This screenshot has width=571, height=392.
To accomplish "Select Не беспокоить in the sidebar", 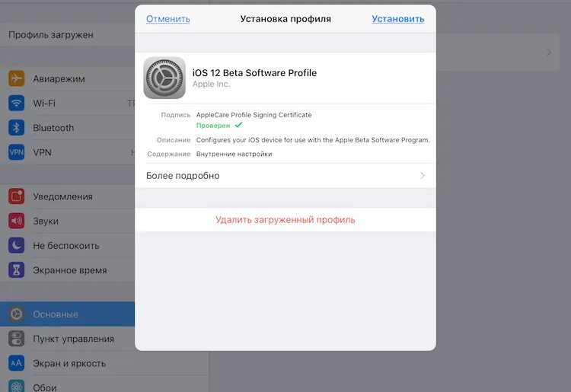I will (67, 246).
